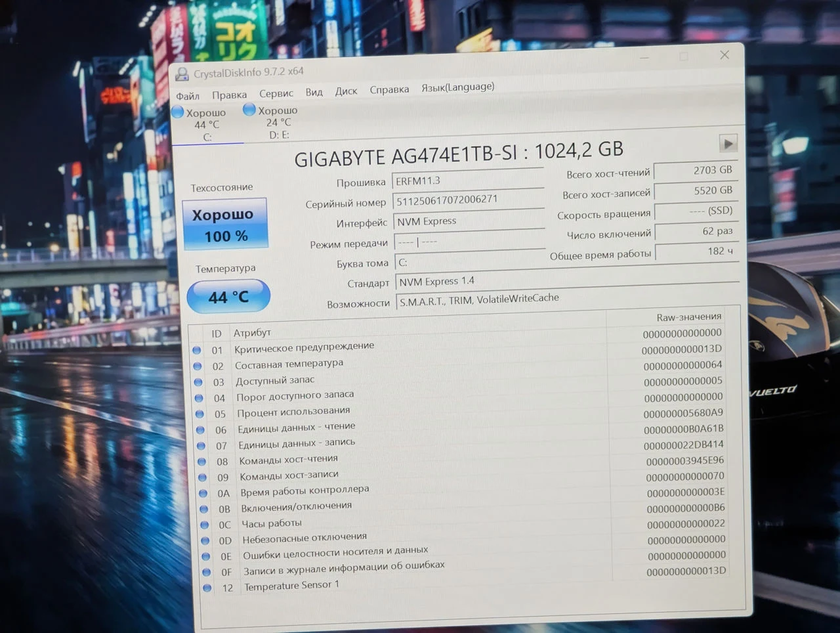The width and height of the screenshot is (840, 633).
Task: Click the 44 °C temperature button
Action: coord(228,297)
